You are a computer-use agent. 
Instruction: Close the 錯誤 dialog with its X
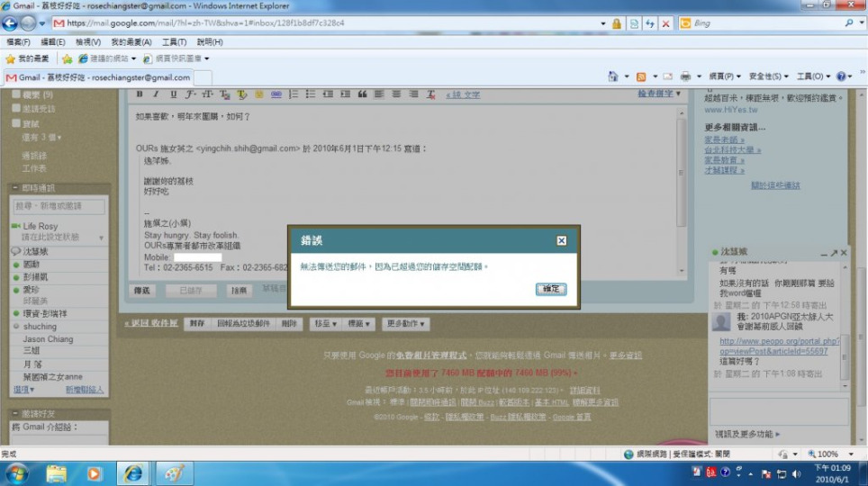[561, 240]
